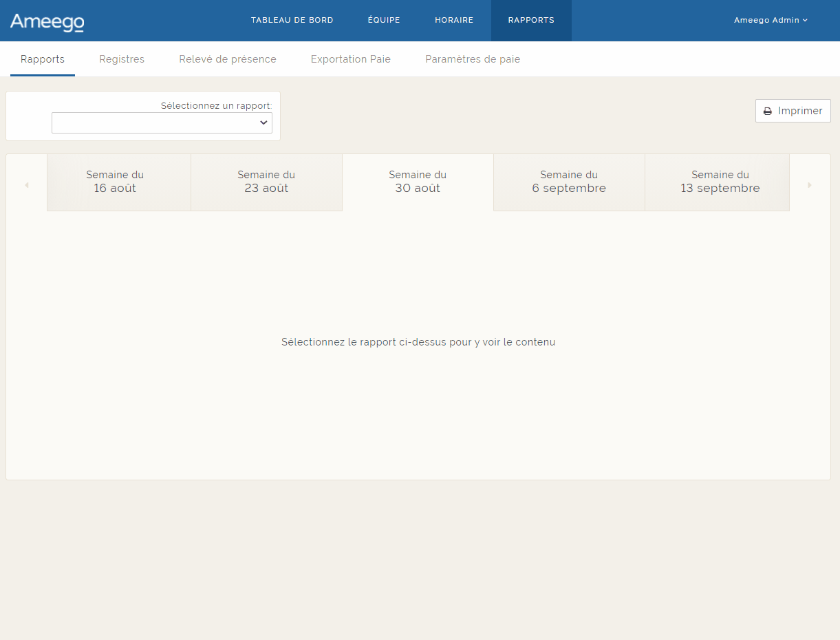Switch to Semaine du 6 septembre

tap(569, 182)
